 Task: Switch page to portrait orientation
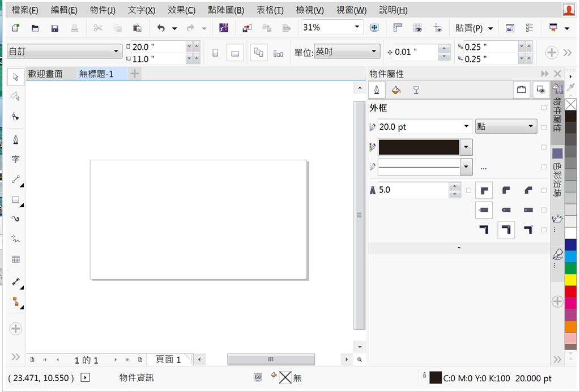point(215,53)
